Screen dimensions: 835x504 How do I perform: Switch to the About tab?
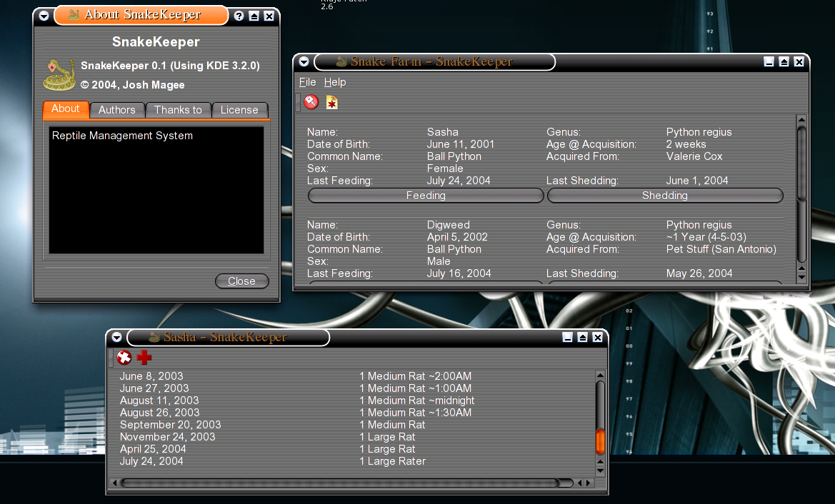pyautogui.click(x=66, y=109)
